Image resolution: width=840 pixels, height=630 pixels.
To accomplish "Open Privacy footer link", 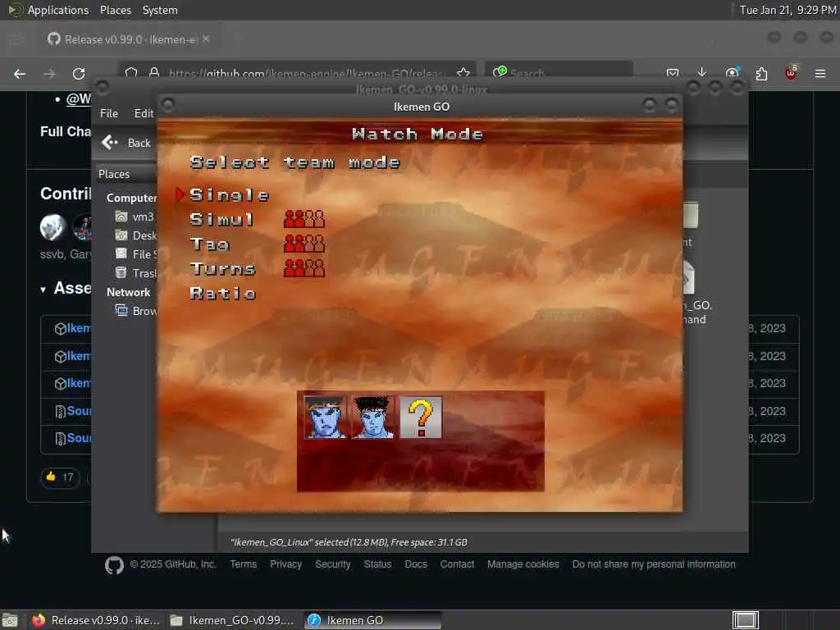I will coord(285,564).
